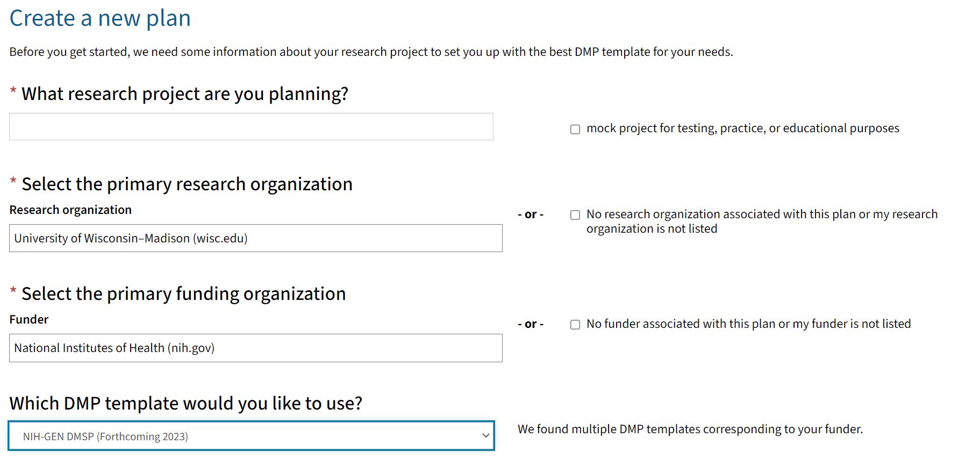Click the Funder field showing National Institutes of Health
This screenshot has height=459, width=980.
coord(255,348)
